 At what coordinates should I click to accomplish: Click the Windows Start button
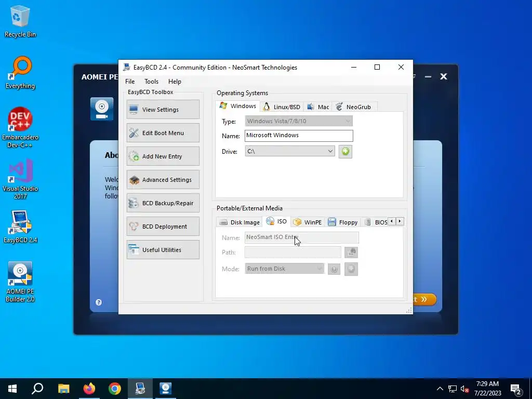12,389
